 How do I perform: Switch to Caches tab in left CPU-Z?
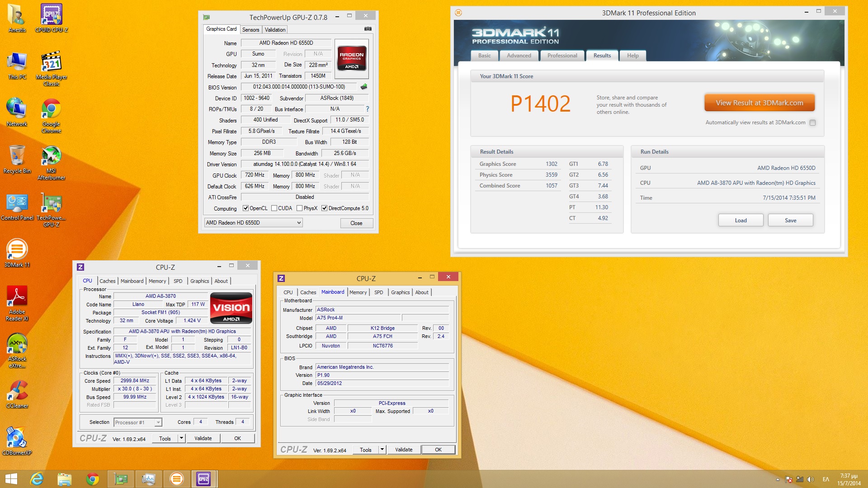pyautogui.click(x=107, y=281)
